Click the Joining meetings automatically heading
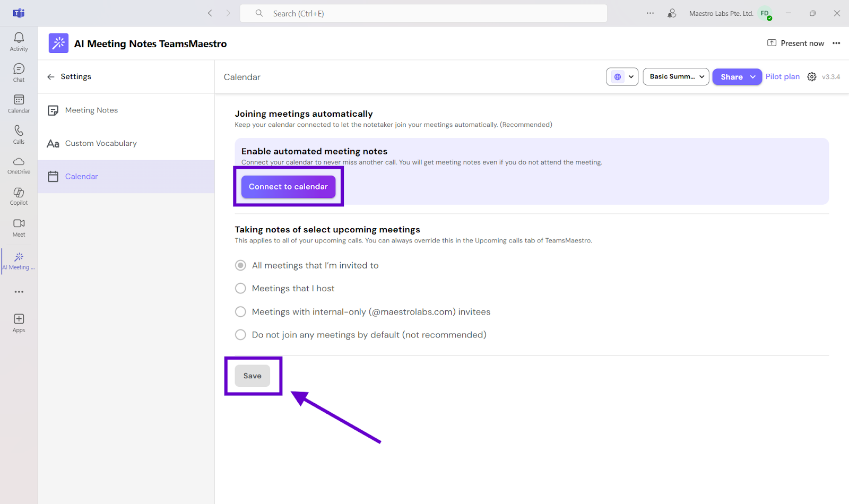The height and width of the screenshot is (504, 849). [304, 114]
